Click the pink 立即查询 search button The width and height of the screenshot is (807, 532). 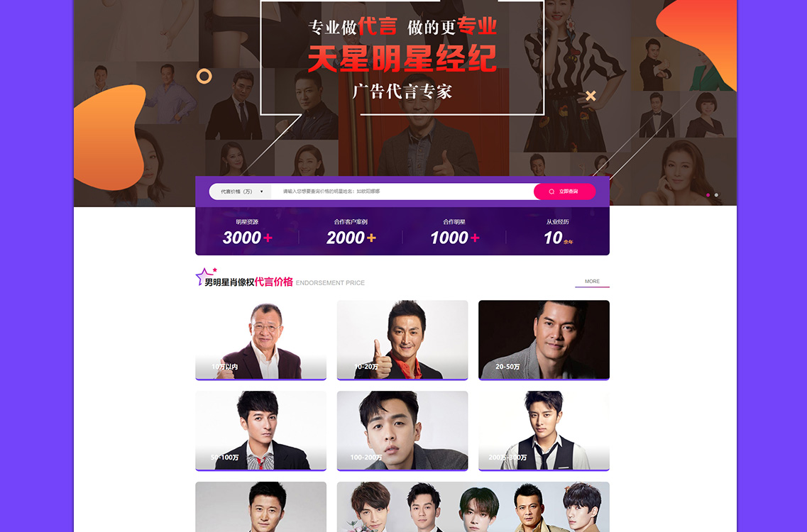pos(564,192)
